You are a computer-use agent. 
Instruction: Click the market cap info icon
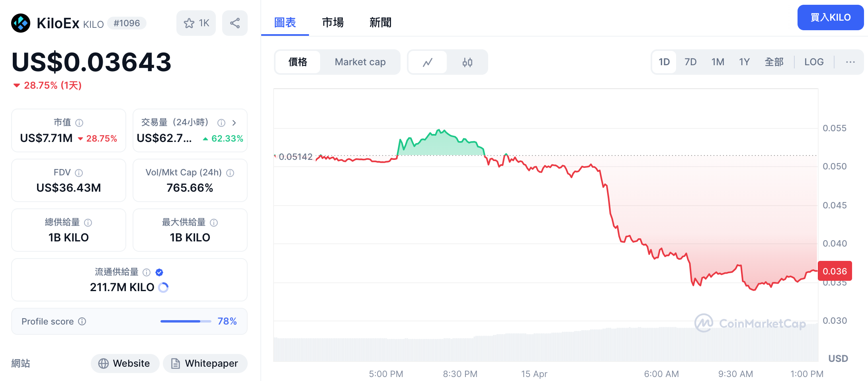79,123
